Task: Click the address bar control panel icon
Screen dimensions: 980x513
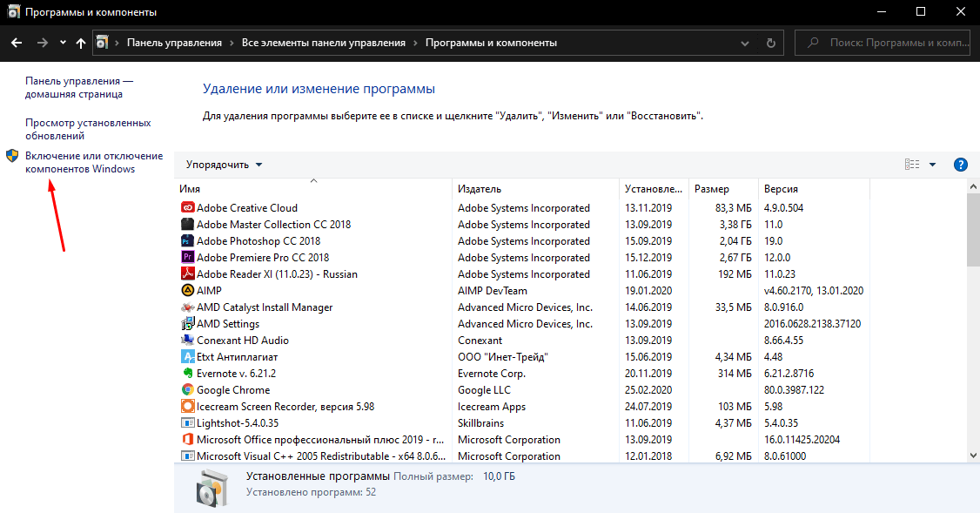Action: 102,43
